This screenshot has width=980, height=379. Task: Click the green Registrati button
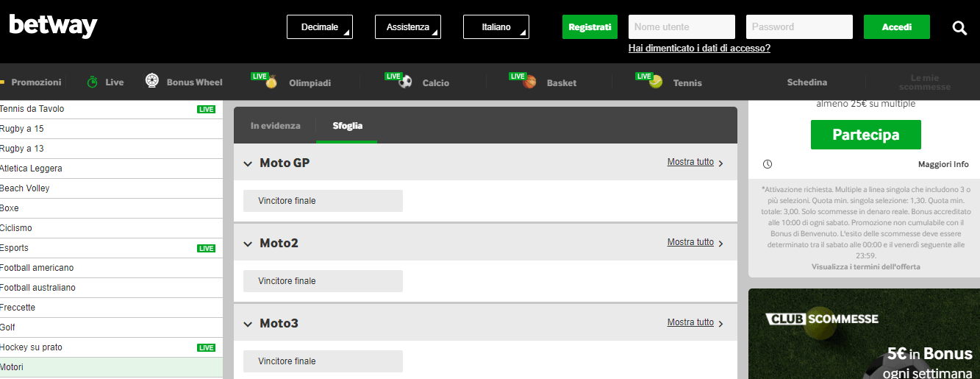(x=590, y=26)
